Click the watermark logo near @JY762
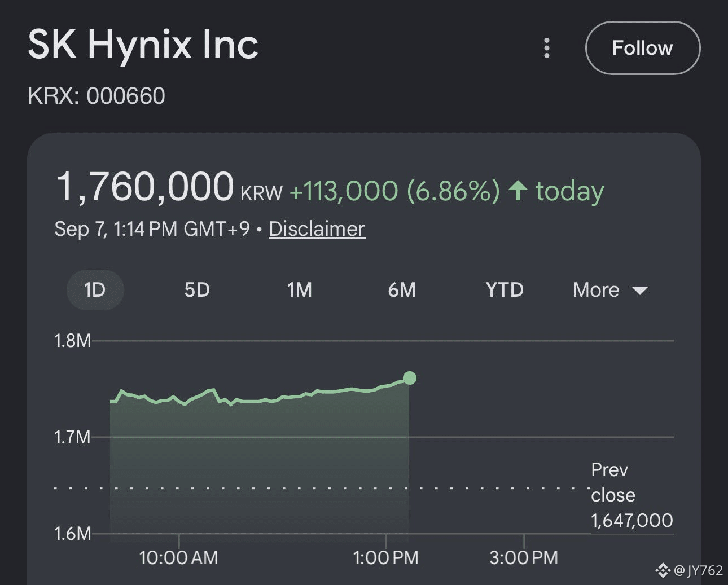728x585 pixels. coord(663,570)
